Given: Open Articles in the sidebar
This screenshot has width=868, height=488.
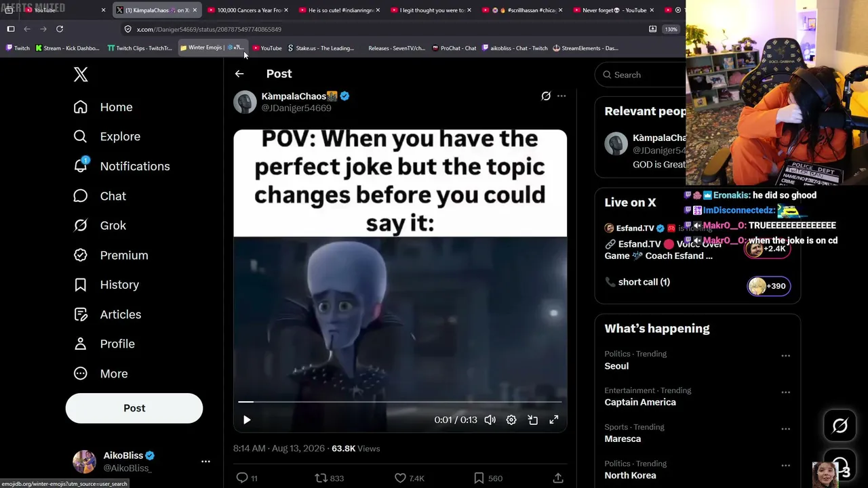Looking at the screenshot, I should pyautogui.click(x=107, y=314).
